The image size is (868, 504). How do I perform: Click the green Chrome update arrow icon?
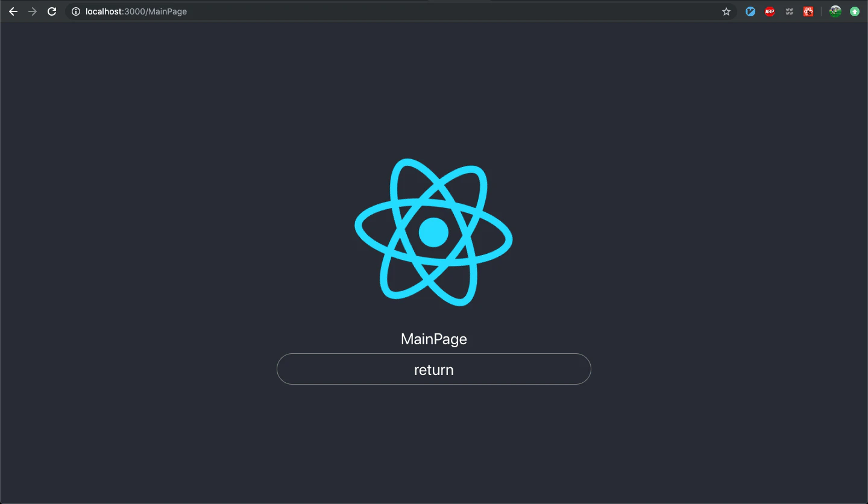coord(855,11)
